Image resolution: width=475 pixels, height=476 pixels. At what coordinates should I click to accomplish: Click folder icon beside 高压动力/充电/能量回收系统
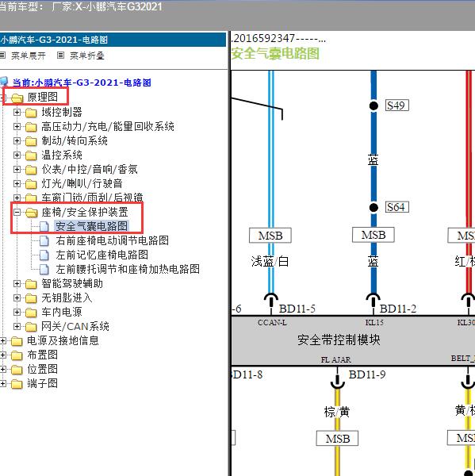tap(31, 127)
